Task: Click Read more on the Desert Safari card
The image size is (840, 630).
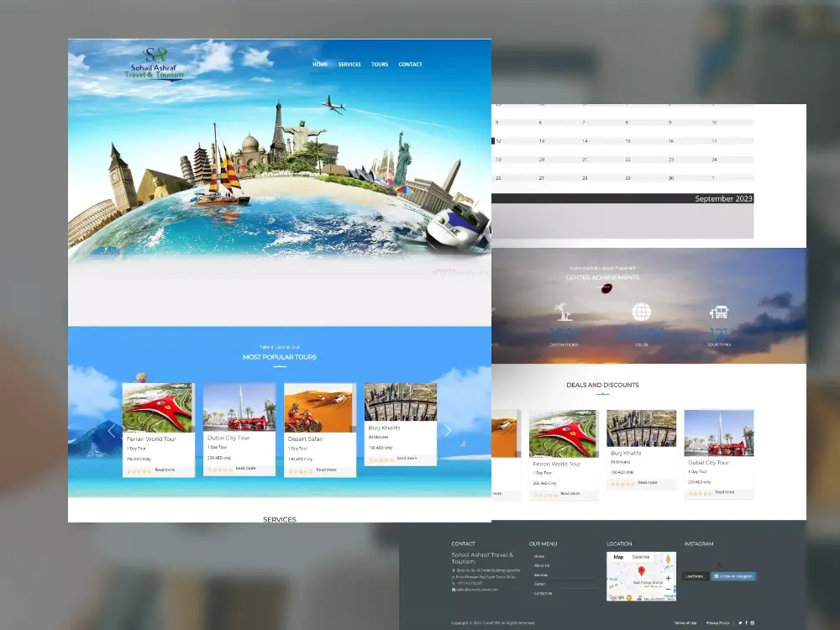Action: [x=326, y=470]
